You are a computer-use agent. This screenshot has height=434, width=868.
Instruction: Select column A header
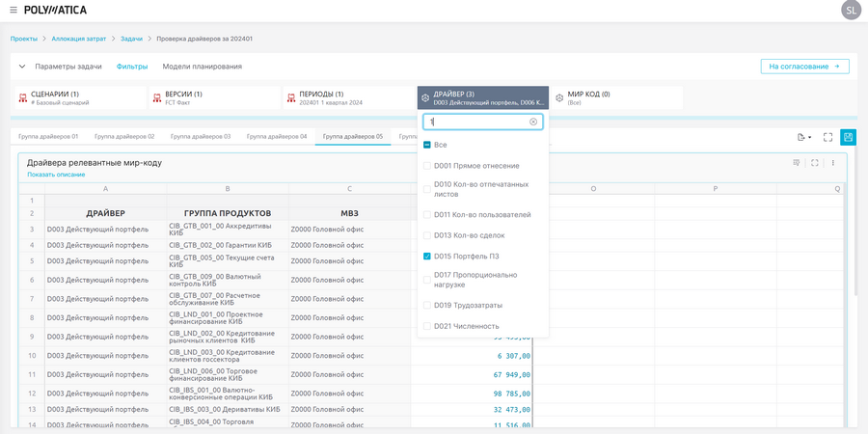pyautogui.click(x=106, y=189)
